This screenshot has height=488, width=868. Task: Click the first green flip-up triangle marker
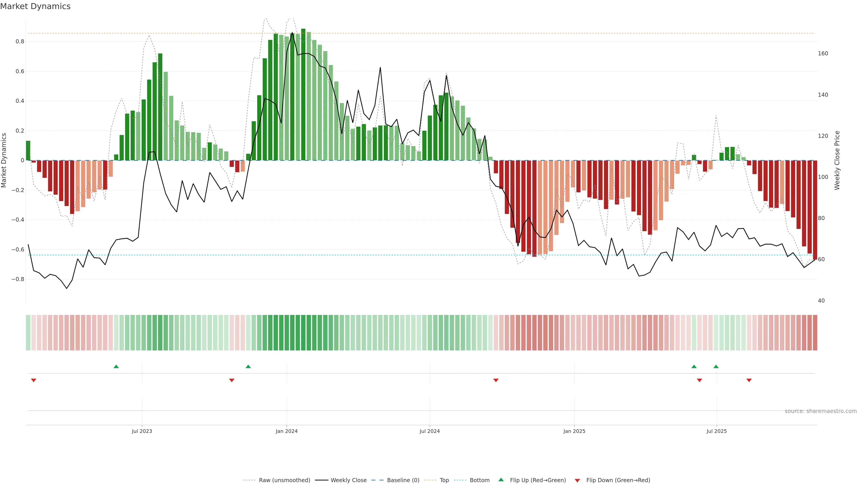(x=116, y=366)
